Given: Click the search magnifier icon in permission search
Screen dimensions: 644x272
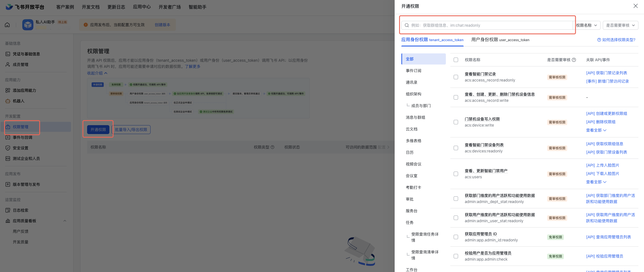Looking at the screenshot, I should (x=407, y=25).
